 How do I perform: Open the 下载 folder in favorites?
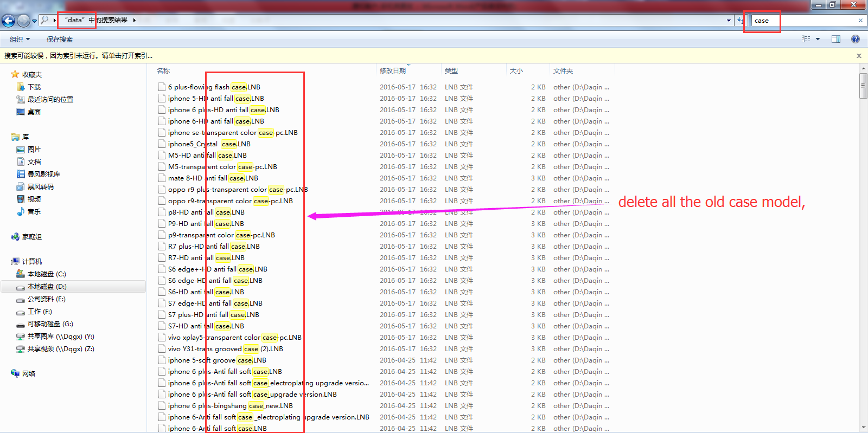click(x=34, y=87)
